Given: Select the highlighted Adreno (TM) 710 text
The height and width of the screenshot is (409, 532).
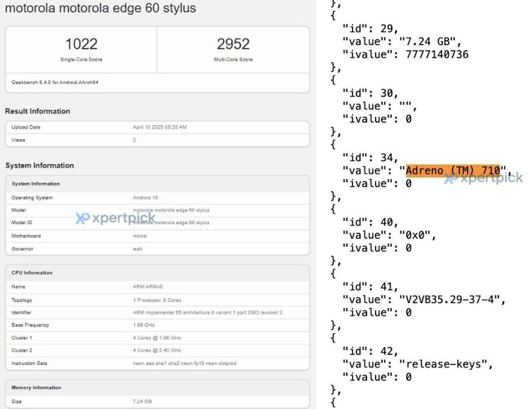Looking at the screenshot, I should click(x=452, y=170).
